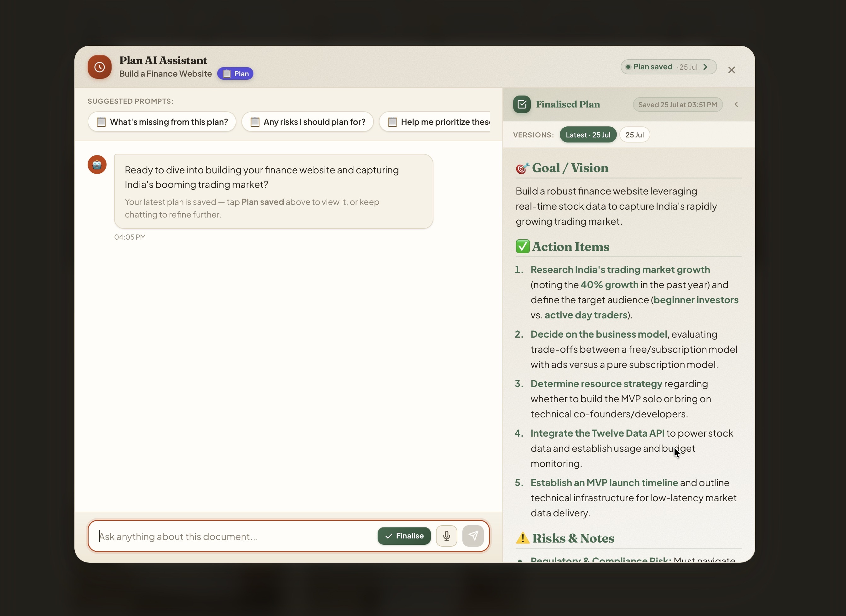Click the warning icon beside Risks & Notes
This screenshot has width=846, height=616.
point(523,538)
